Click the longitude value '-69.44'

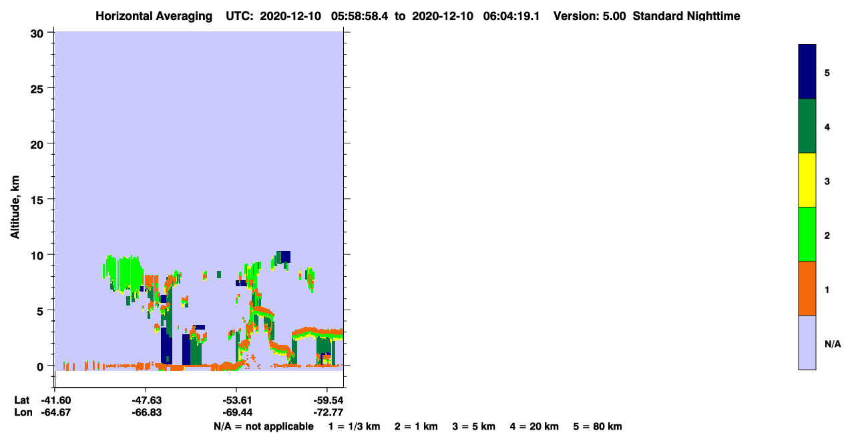(x=236, y=412)
